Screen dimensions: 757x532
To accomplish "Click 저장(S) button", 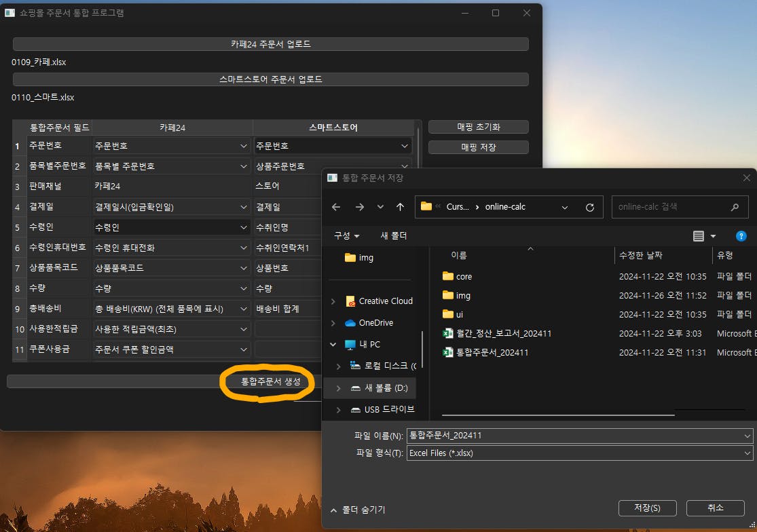I will [x=648, y=508].
